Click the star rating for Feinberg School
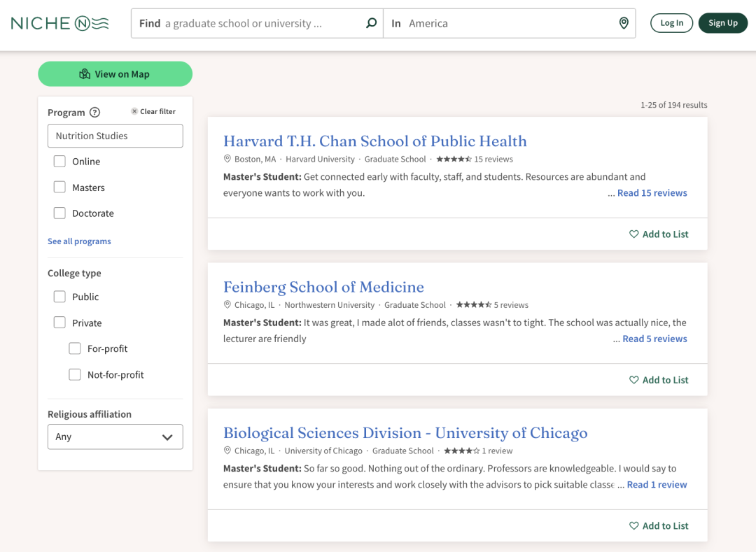Image resolution: width=756 pixels, height=552 pixels. (474, 305)
